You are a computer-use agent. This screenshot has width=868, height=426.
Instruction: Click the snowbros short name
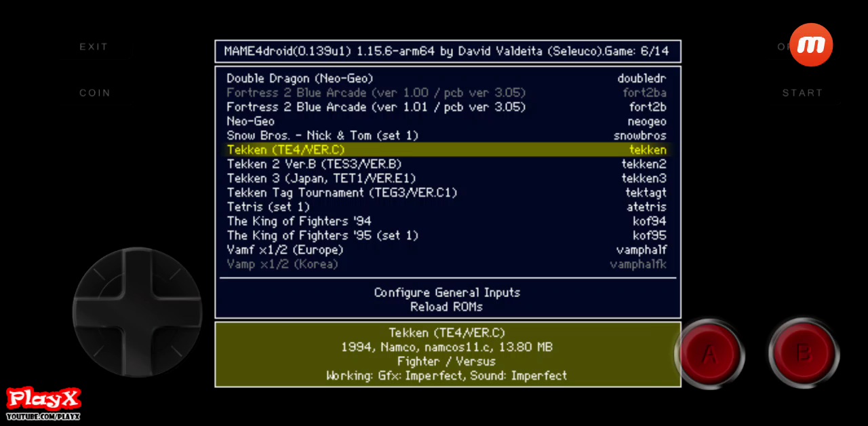tap(640, 136)
